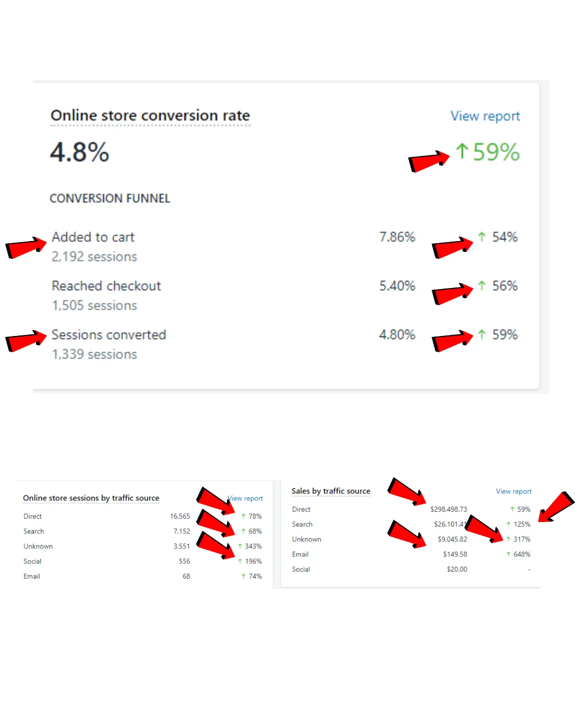The width and height of the screenshot is (582, 728).
Task: Click the 16,565 Direct sessions count
Action: pyautogui.click(x=180, y=517)
